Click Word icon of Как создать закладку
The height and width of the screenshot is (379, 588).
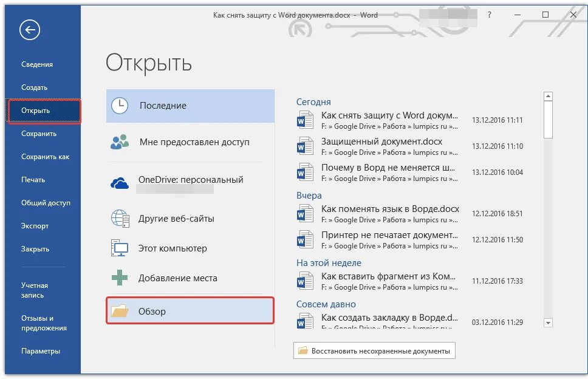[305, 321]
